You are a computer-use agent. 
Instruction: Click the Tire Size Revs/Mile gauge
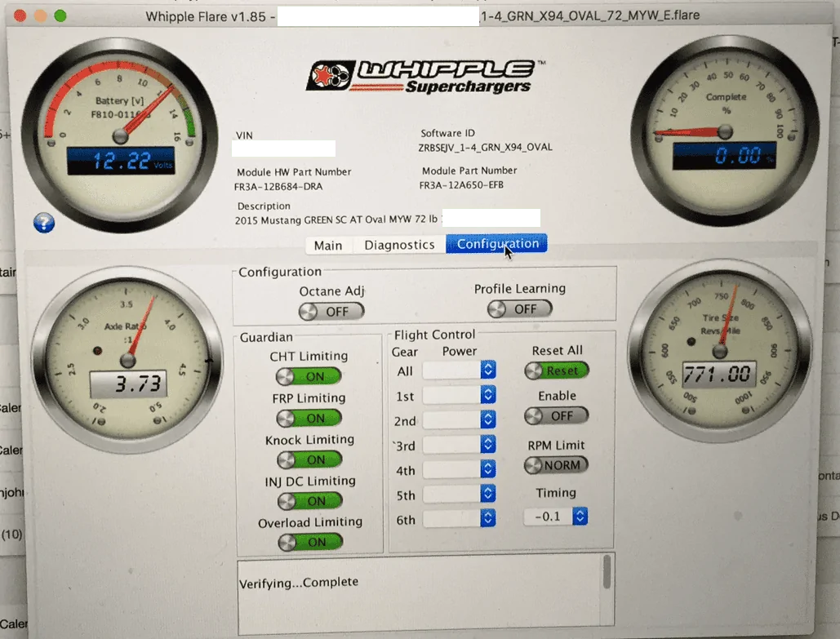[x=719, y=351]
